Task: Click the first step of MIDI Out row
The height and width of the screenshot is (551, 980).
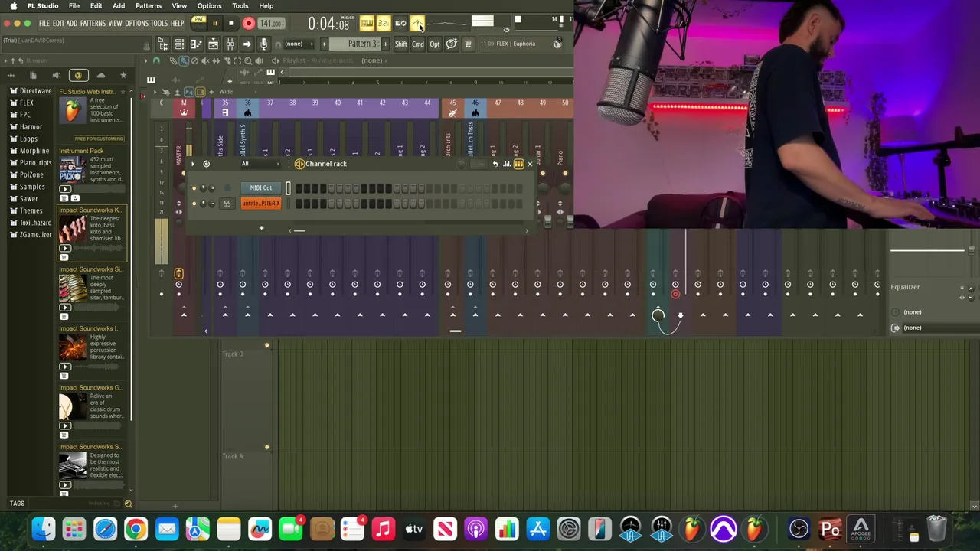Action: pyautogui.click(x=299, y=188)
